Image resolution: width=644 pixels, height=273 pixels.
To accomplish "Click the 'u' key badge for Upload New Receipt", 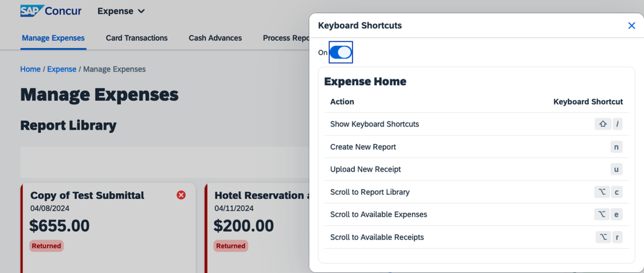I will [616, 169].
